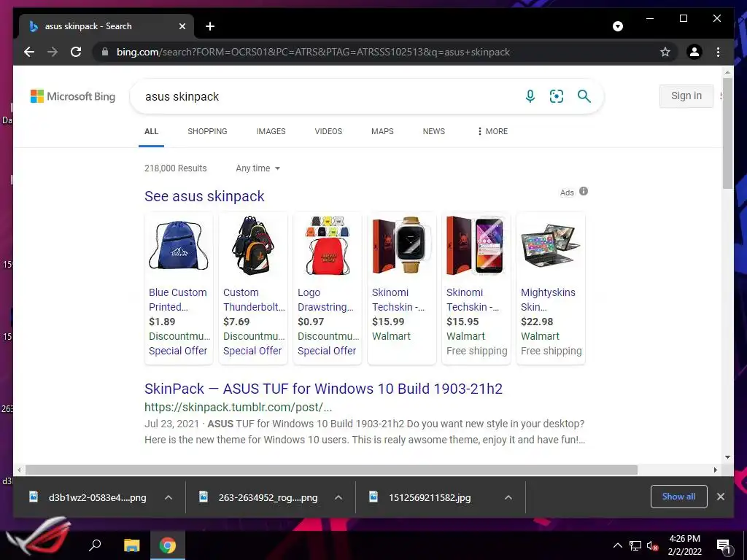Click the muted volume tray icon
The width and height of the screenshot is (747, 560).
point(652,545)
